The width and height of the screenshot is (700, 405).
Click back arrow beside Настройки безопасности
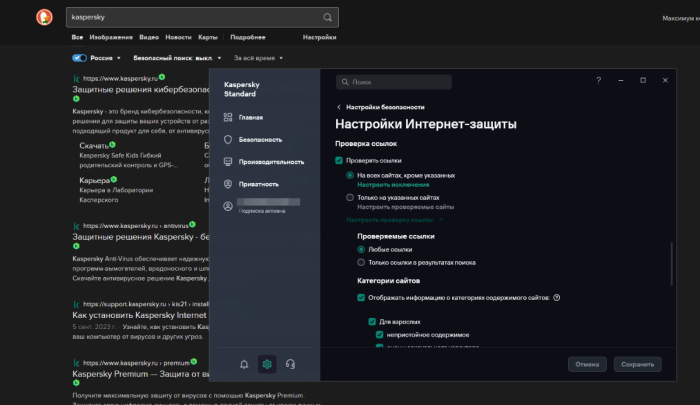pos(339,107)
